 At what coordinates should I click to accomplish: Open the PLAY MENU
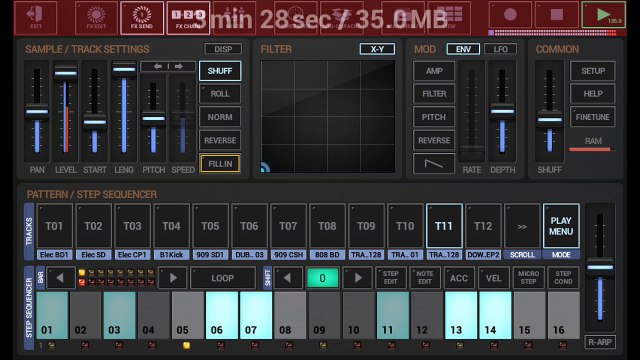561,226
